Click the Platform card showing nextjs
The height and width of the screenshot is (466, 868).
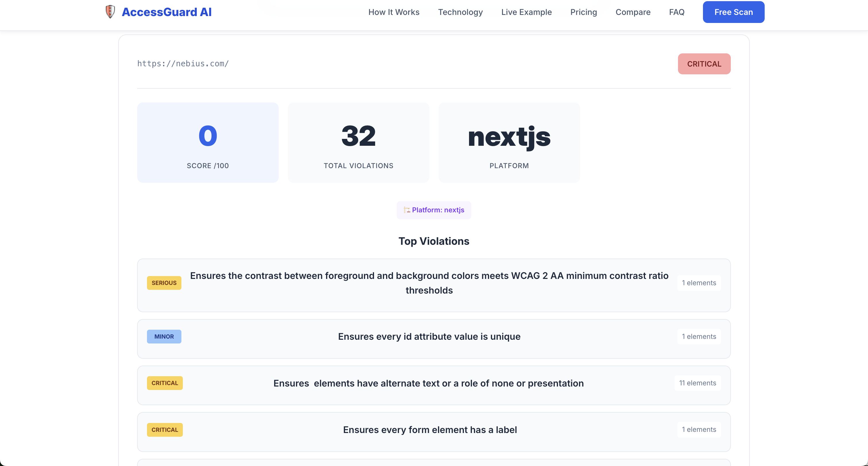pos(509,143)
